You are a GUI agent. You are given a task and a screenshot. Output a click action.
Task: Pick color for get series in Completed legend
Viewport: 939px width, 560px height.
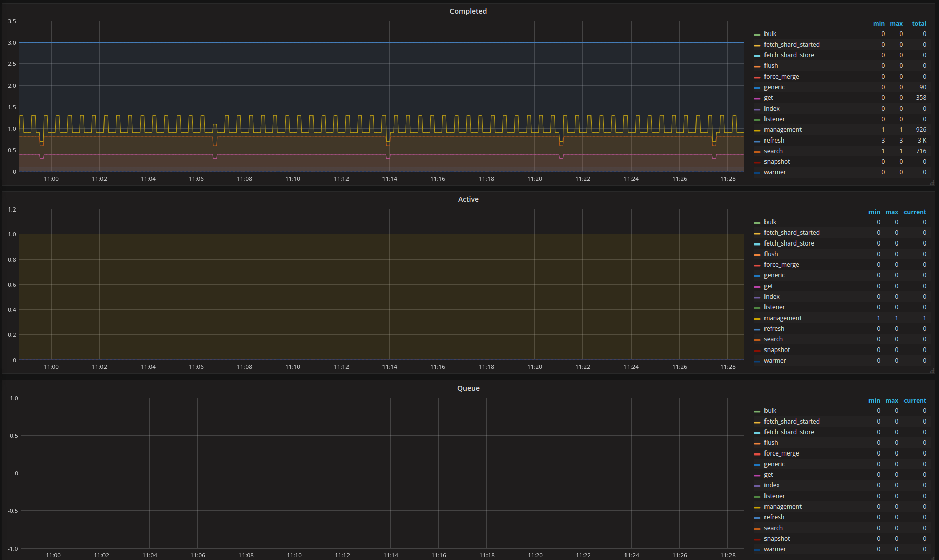tap(757, 98)
